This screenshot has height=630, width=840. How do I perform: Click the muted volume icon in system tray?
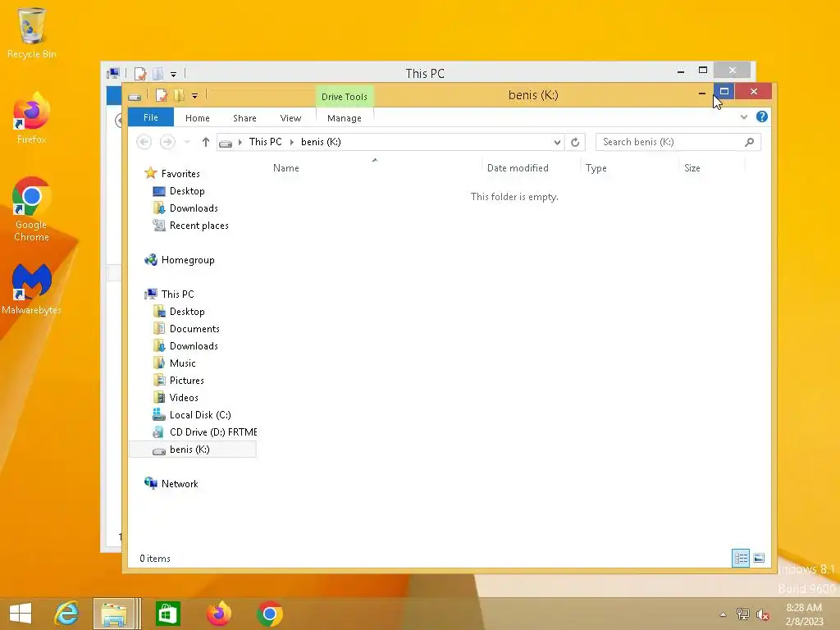(x=762, y=614)
